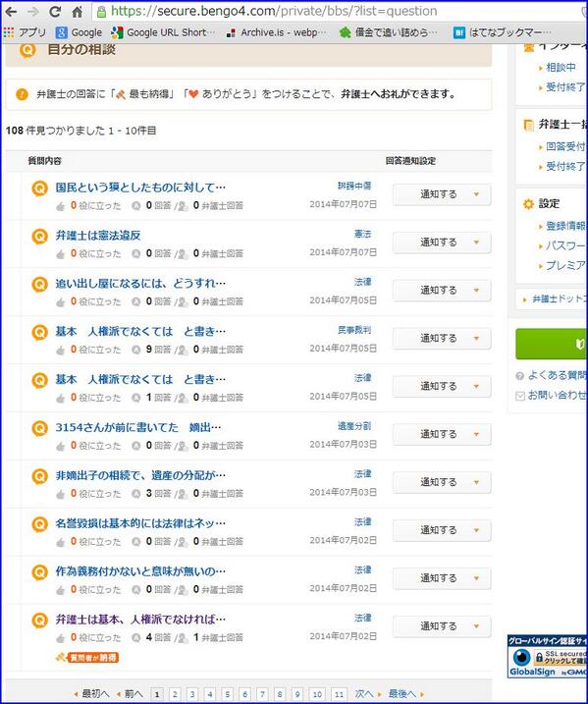Open 通知する dropdown for the 民事裁判 question
Image resolution: width=588 pixels, height=704 pixels.
pos(442,339)
